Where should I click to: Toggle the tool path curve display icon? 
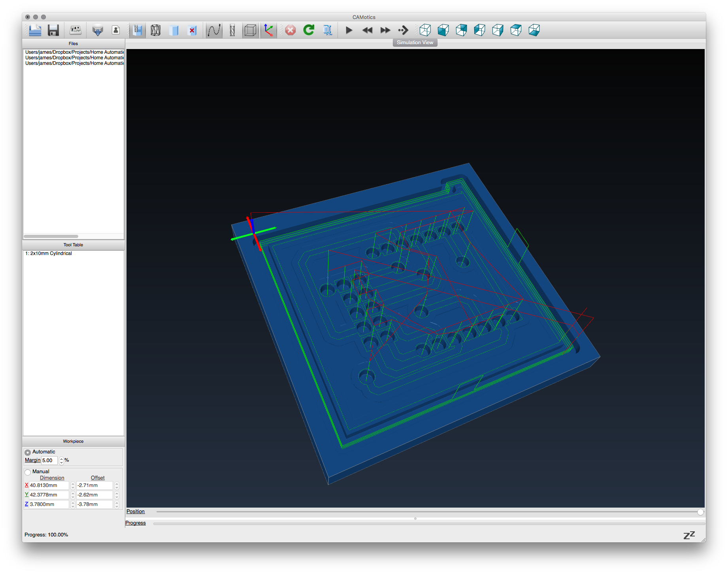coord(214,30)
